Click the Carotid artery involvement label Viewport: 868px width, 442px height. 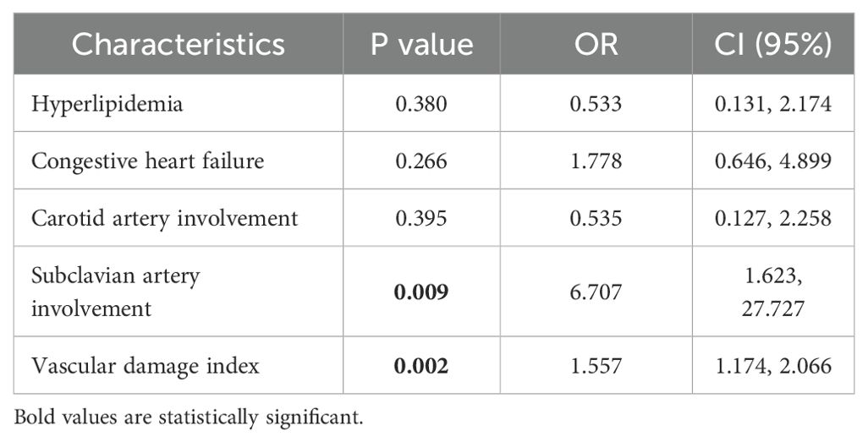pyautogui.click(x=164, y=218)
